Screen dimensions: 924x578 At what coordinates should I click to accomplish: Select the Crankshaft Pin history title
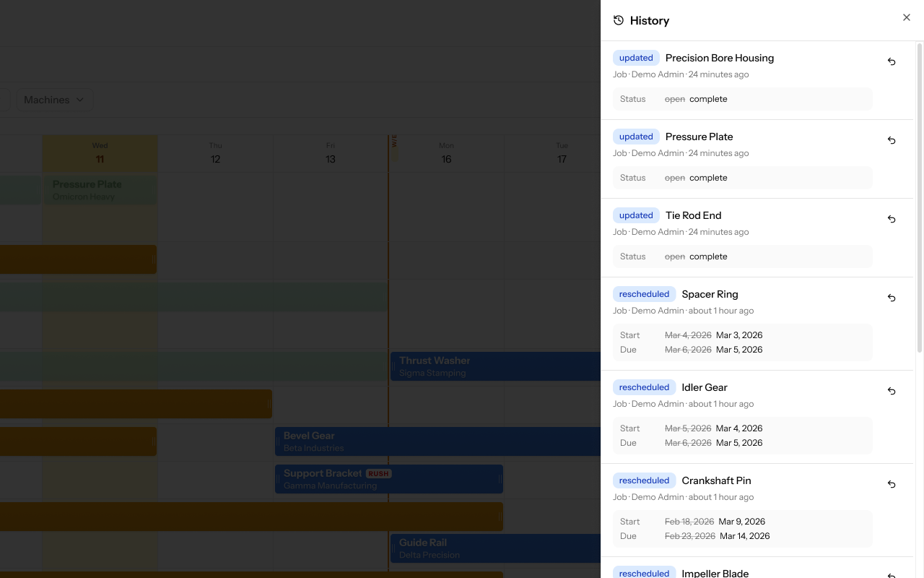coord(717,480)
